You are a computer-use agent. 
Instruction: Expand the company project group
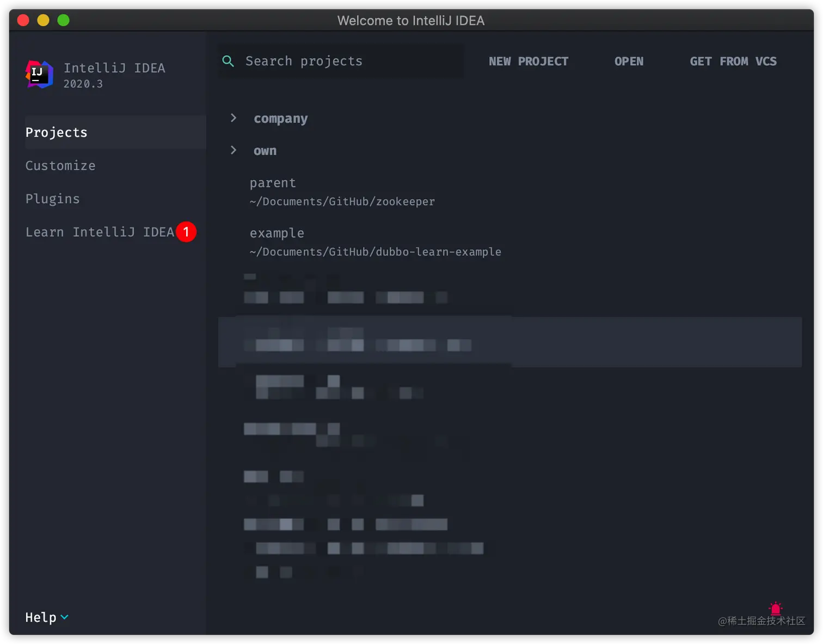point(234,118)
